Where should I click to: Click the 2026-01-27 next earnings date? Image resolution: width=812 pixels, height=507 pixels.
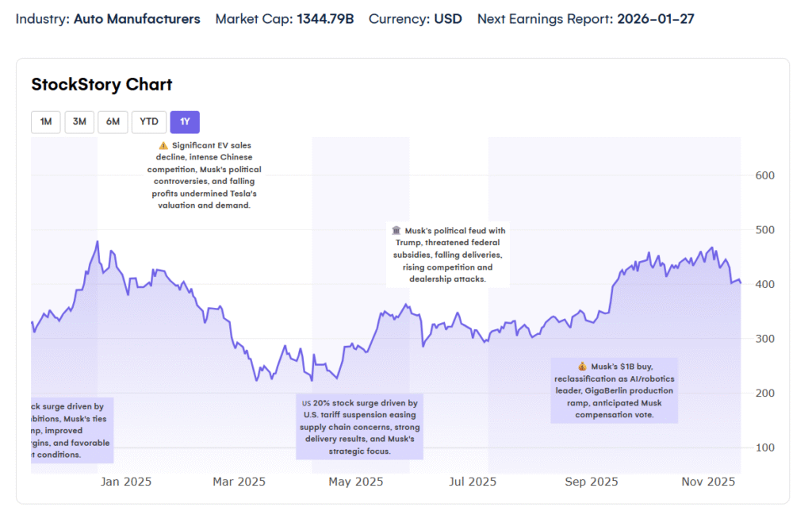click(x=655, y=18)
